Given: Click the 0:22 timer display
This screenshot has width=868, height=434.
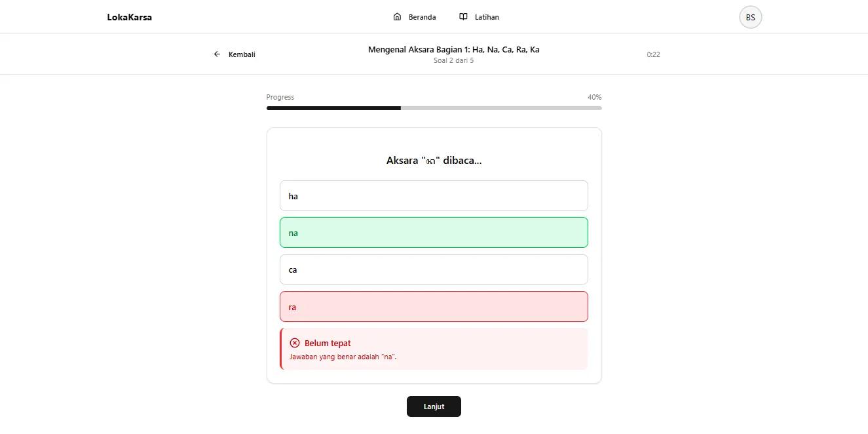Looking at the screenshot, I should pos(653,54).
